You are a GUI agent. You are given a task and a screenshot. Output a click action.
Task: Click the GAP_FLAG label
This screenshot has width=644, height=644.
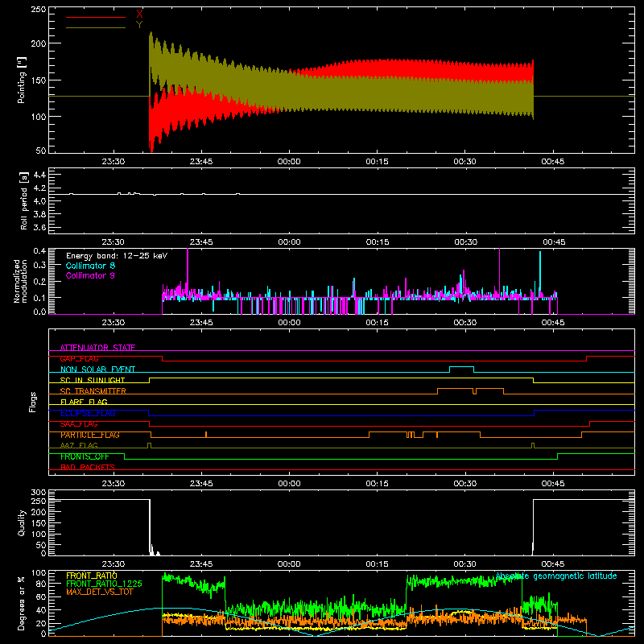pos(79,358)
